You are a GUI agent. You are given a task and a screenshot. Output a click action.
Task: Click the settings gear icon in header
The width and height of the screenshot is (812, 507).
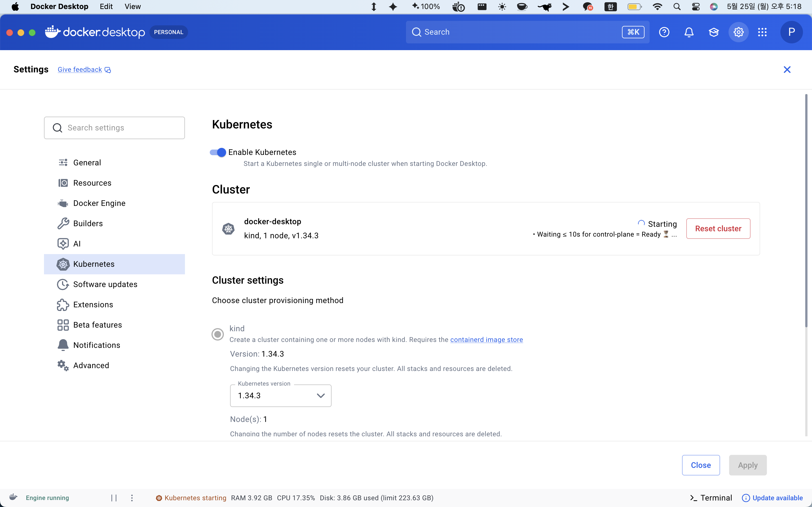pyautogui.click(x=738, y=32)
